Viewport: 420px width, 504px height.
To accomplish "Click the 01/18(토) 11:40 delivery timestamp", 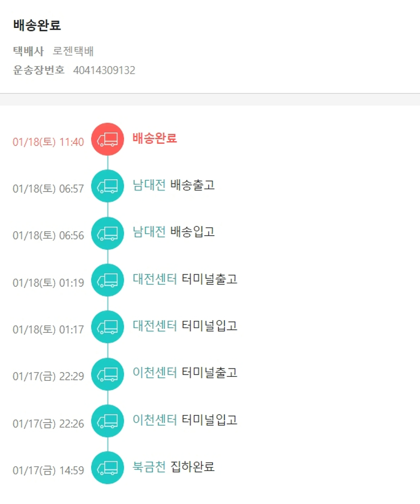I will pyautogui.click(x=48, y=142).
